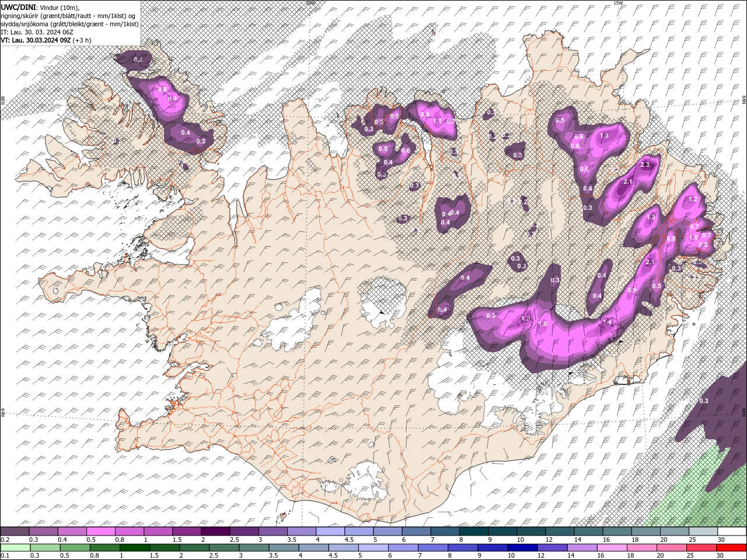Click the 15W longitude label
Viewport: 747px width, 560px height.
tap(619, 3)
